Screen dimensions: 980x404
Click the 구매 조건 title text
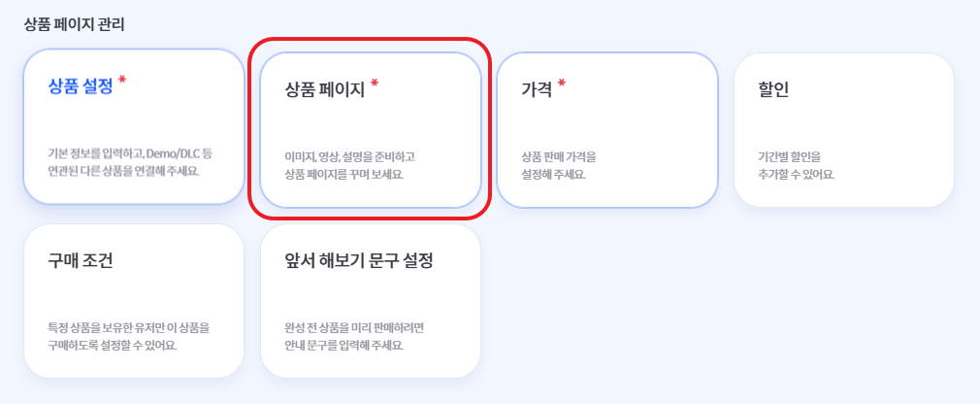click(x=80, y=261)
